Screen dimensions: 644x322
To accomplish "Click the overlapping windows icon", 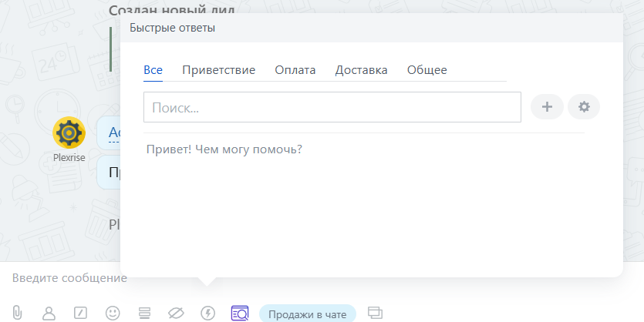I will (376, 313).
